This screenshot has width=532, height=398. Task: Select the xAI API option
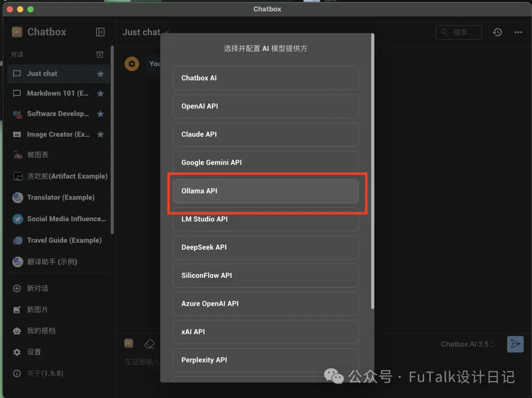(x=266, y=332)
